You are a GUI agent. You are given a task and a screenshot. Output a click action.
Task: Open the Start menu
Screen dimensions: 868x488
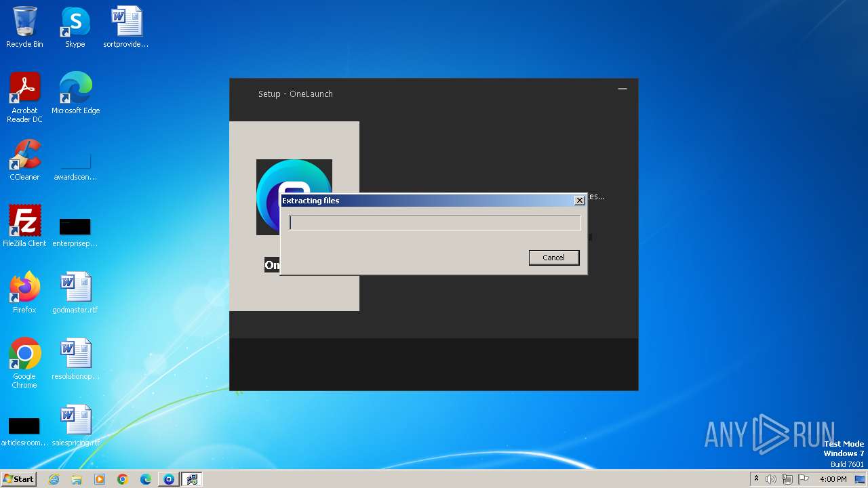pyautogui.click(x=18, y=479)
